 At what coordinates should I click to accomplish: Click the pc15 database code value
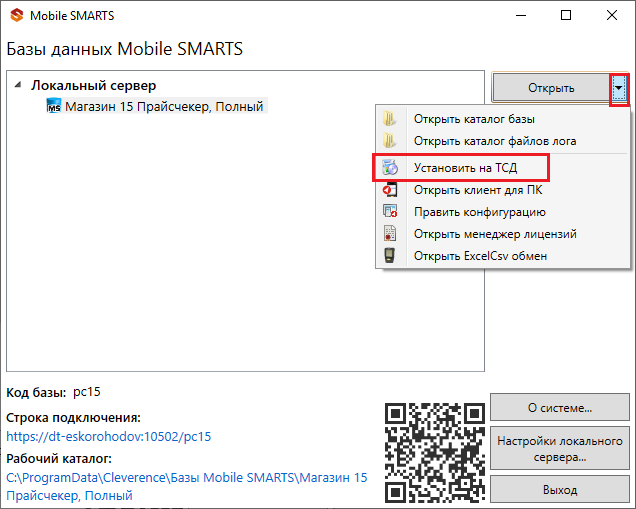86,392
